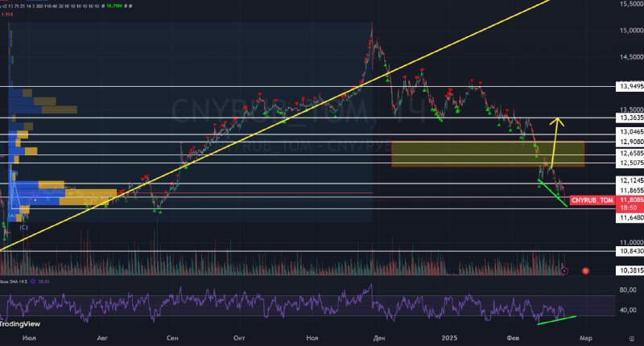Viewport: 644px width, 346px height.
Task: Click the (C) wave label
Action: click(23, 228)
